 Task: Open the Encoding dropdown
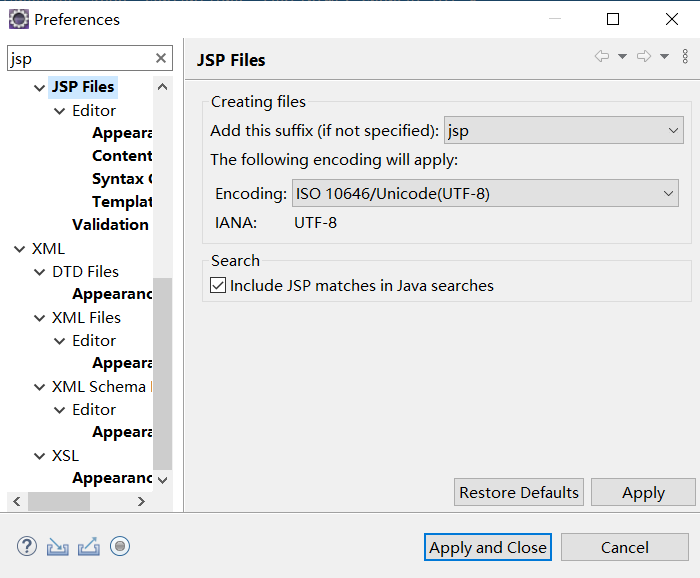pyautogui.click(x=485, y=193)
